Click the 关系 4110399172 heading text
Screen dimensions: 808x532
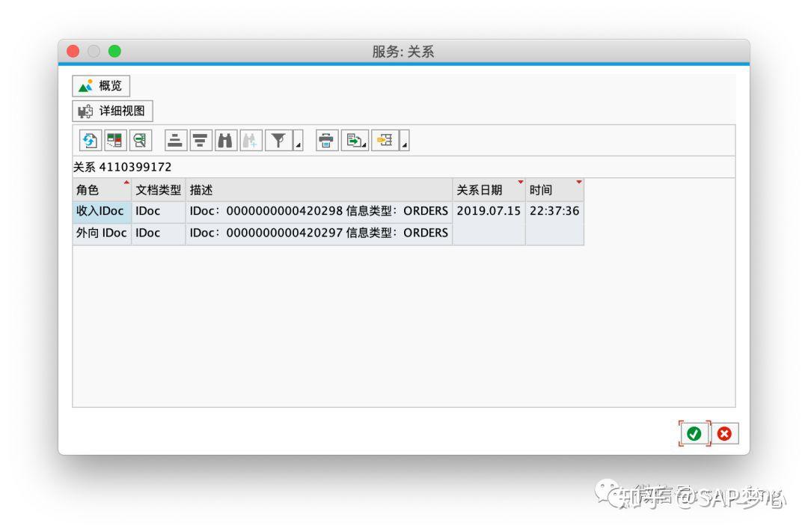(122, 167)
